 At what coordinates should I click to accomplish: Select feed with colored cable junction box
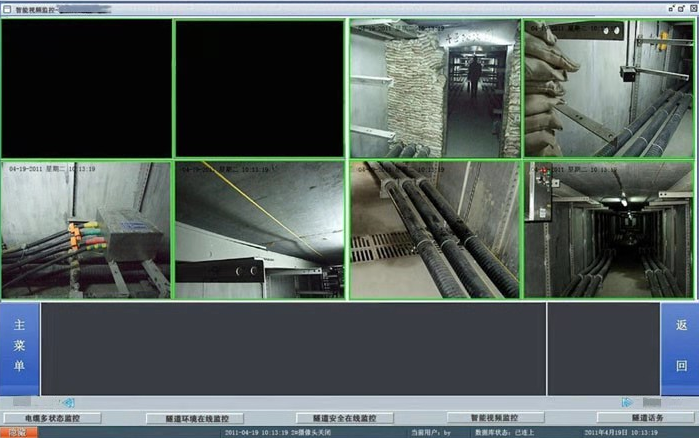coord(87,230)
